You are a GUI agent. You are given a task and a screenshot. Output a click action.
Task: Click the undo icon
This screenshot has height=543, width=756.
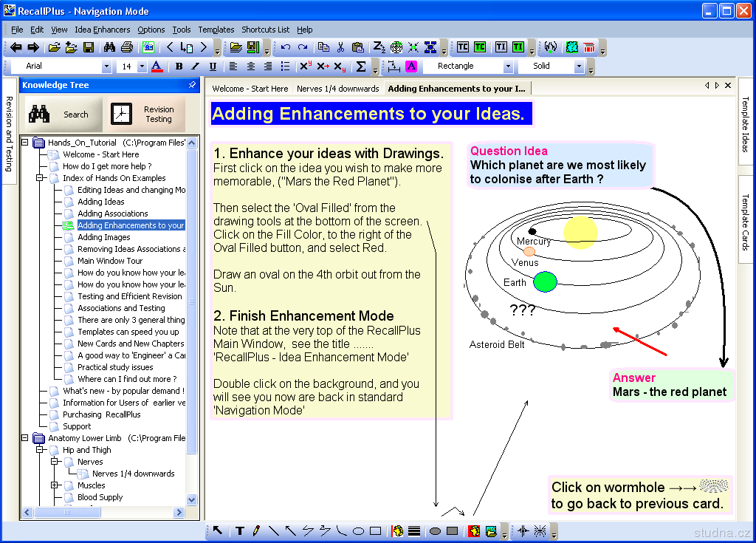point(286,47)
